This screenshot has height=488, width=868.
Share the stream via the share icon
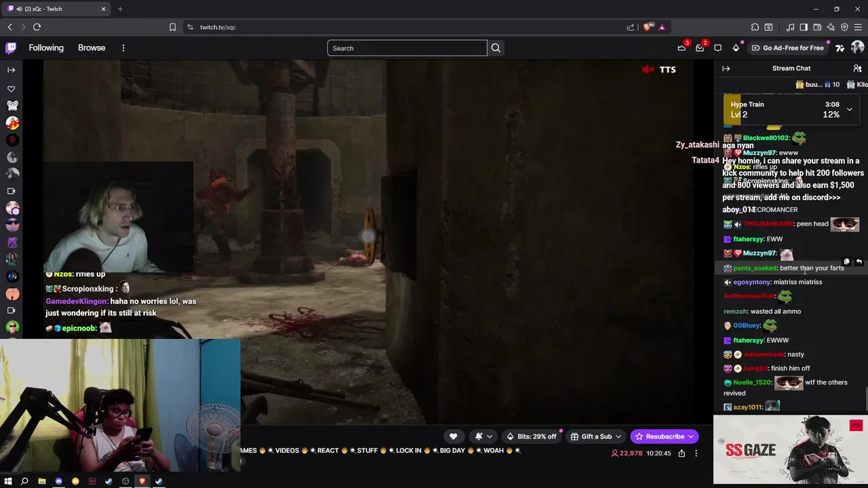coord(682,453)
